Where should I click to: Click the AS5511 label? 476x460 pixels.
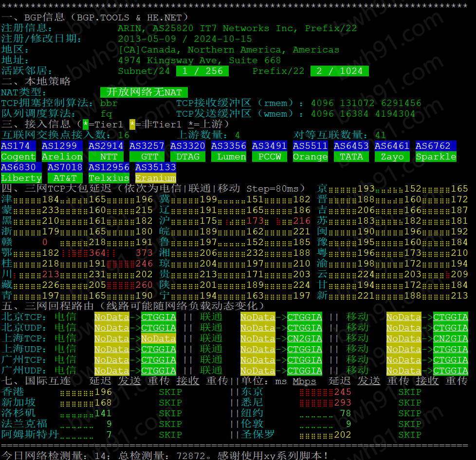310,146
